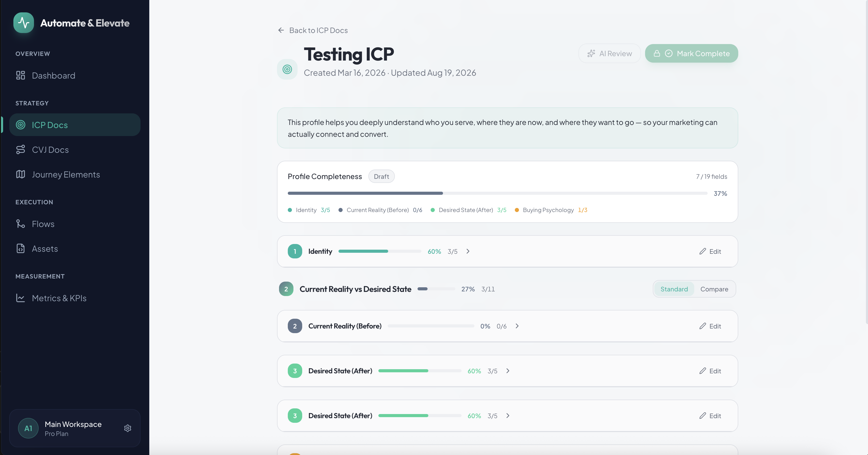The width and height of the screenshot is (868, 455).
Task: Open the Flows section
Action: click(x=75, y=224)
